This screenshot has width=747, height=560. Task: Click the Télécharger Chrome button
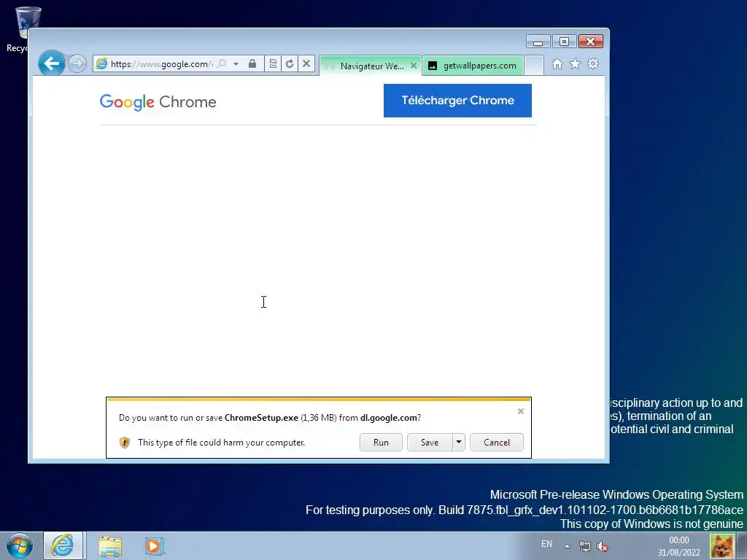point(457,101)
